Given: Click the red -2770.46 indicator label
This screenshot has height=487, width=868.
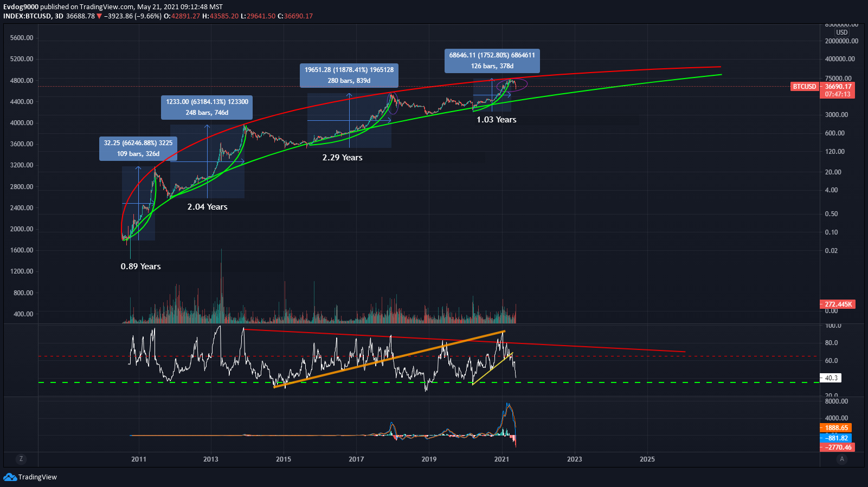Looking at the screenshot, I should coord(838,447).
